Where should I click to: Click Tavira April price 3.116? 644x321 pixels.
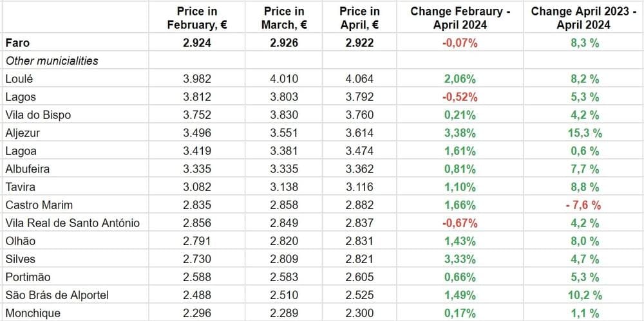pos(359,187)
